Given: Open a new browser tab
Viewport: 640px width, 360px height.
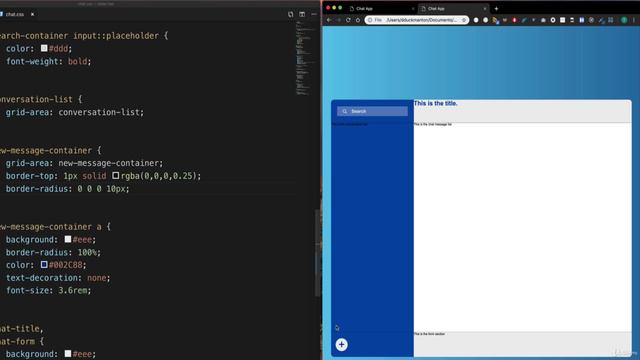Looking at the screenshot, I should pyautogui.click(x=496, y=9).
